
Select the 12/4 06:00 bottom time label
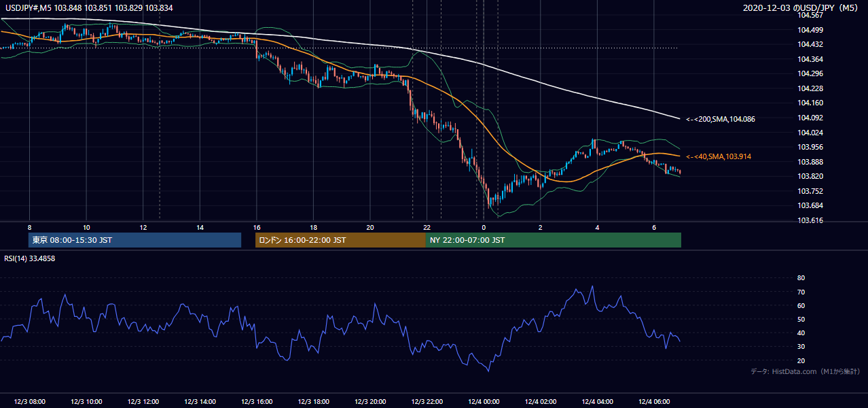654,402
